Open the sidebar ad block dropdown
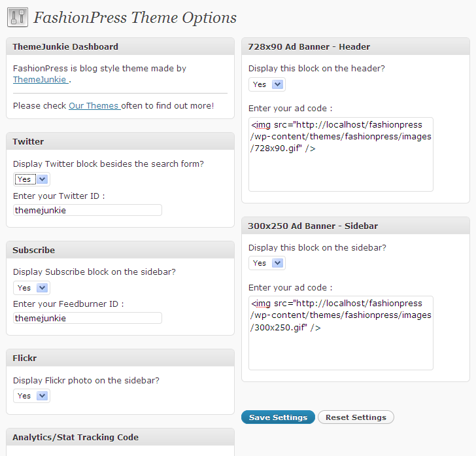Screen dimensions: 476x456 click(x=267, y=263)
